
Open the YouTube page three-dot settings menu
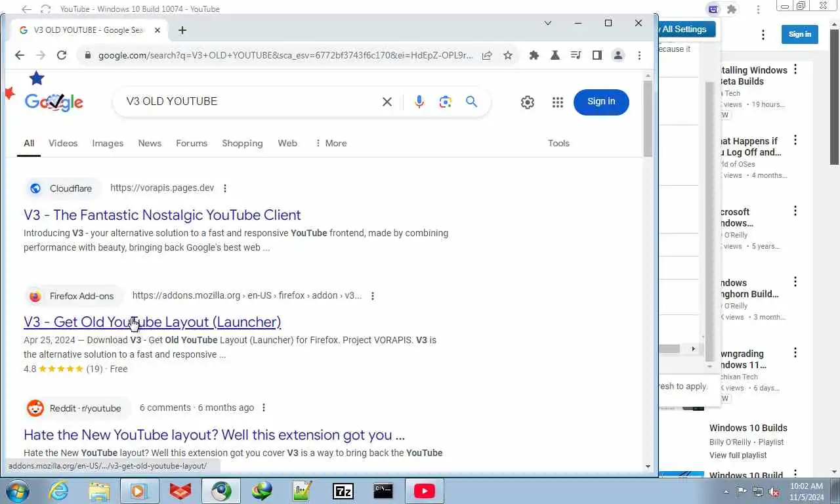click(763, 34)
